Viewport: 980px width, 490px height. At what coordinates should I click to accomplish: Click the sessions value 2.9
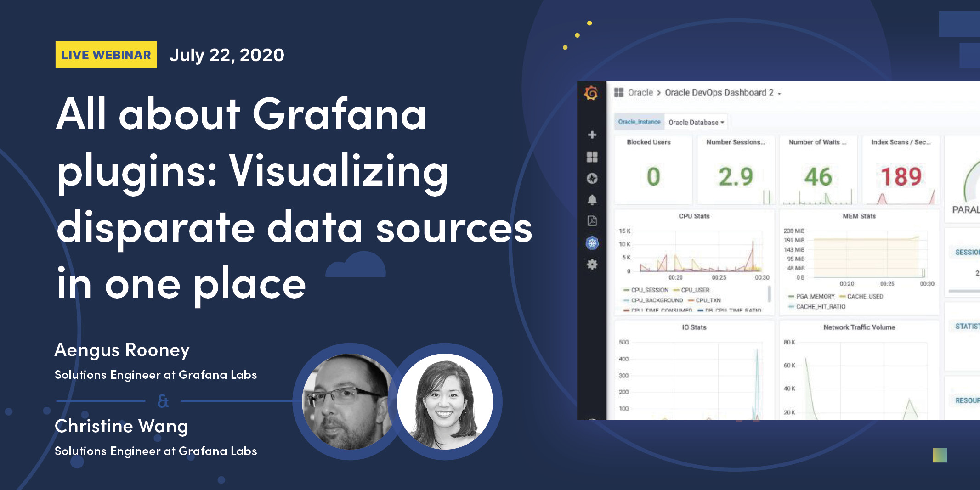click(x=736, y=177)
